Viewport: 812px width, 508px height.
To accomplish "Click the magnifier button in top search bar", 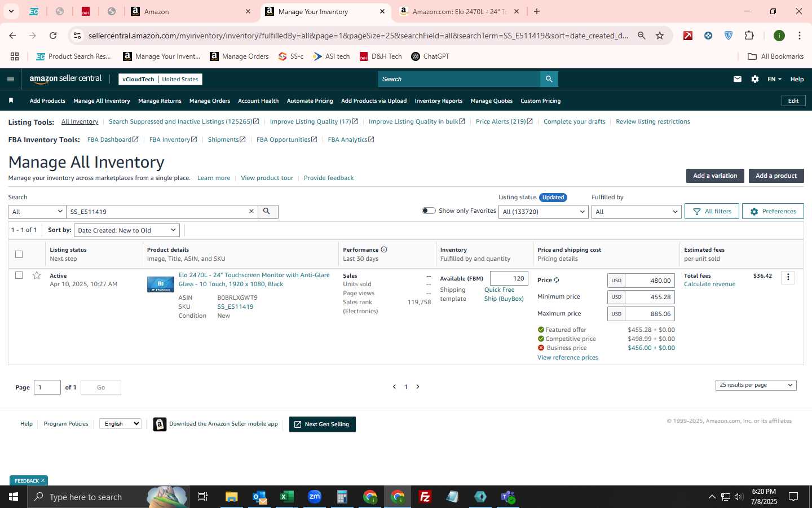I will pyautogui.click(x=549, y=79).
